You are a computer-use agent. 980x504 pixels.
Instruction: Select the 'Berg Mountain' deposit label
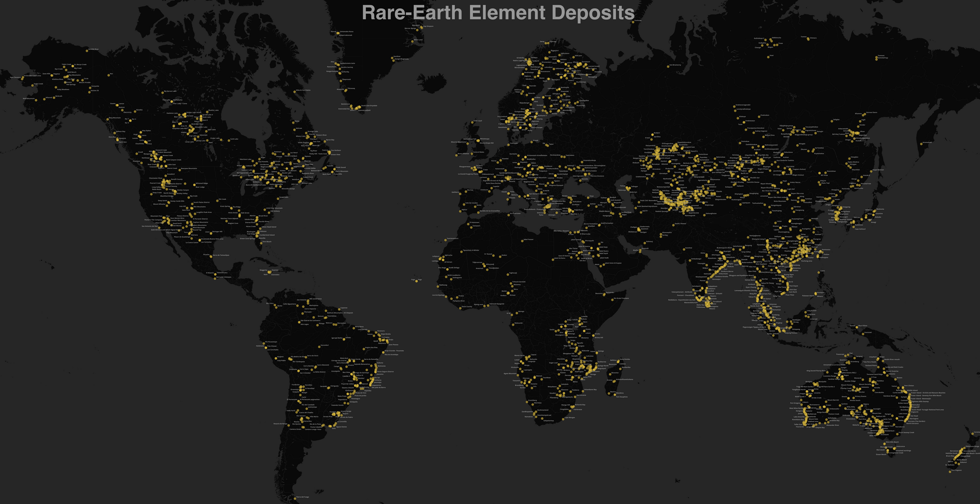click(114, 118)
